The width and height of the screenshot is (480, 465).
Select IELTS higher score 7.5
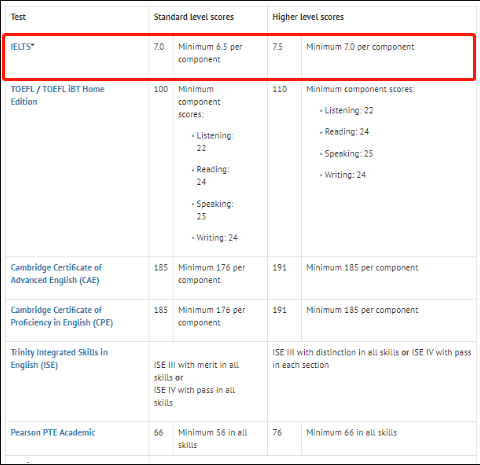pos(277,47)
